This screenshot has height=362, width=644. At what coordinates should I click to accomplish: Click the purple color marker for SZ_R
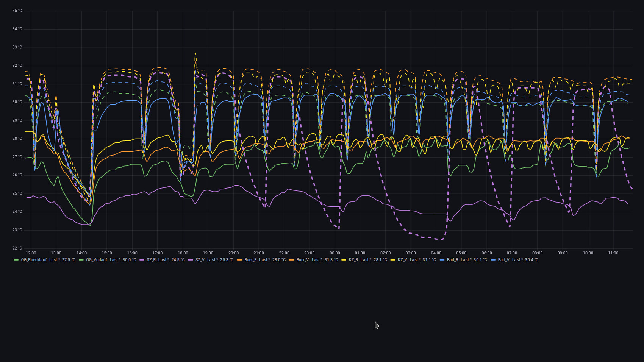pos(142,260)
